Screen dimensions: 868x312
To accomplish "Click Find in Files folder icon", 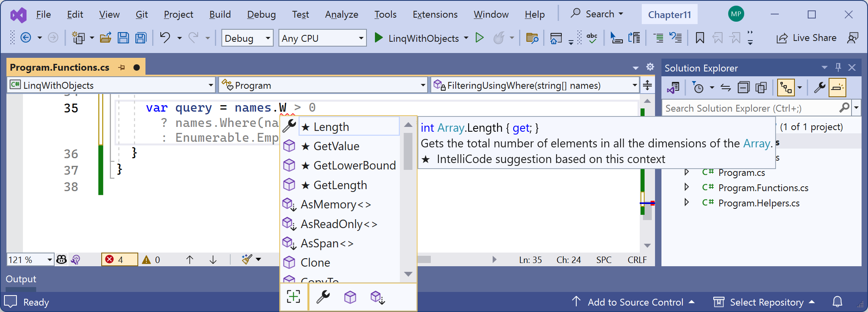I will pos(532,38).
